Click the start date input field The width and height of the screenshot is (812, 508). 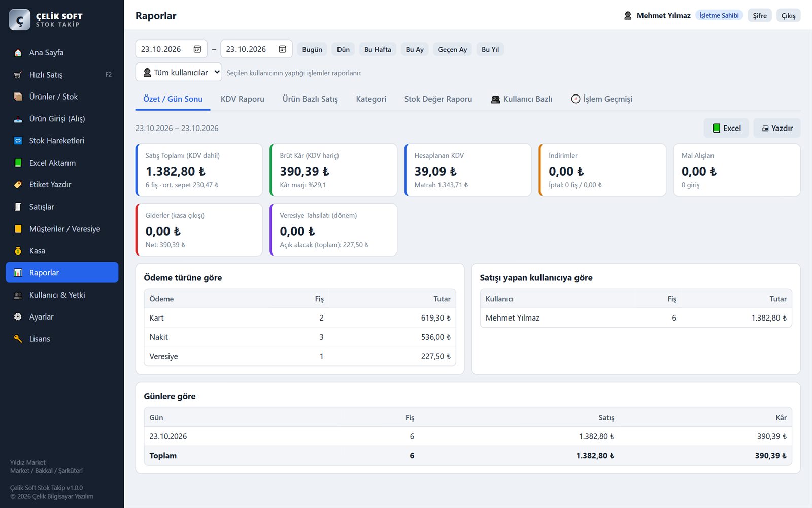[172, 49]
